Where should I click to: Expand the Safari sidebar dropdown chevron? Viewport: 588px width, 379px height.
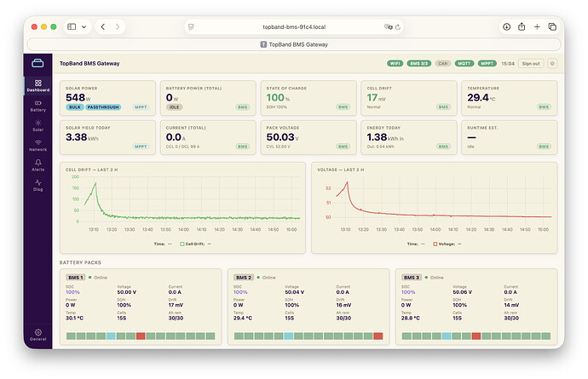click(84, 26)
